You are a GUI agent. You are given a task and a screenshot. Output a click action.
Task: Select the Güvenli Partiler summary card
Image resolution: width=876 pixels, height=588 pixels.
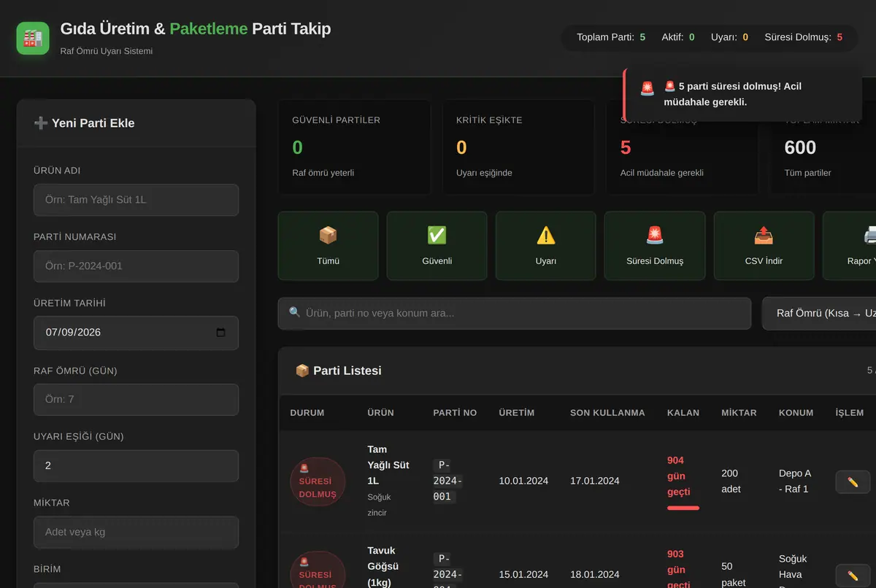(353, 147)
